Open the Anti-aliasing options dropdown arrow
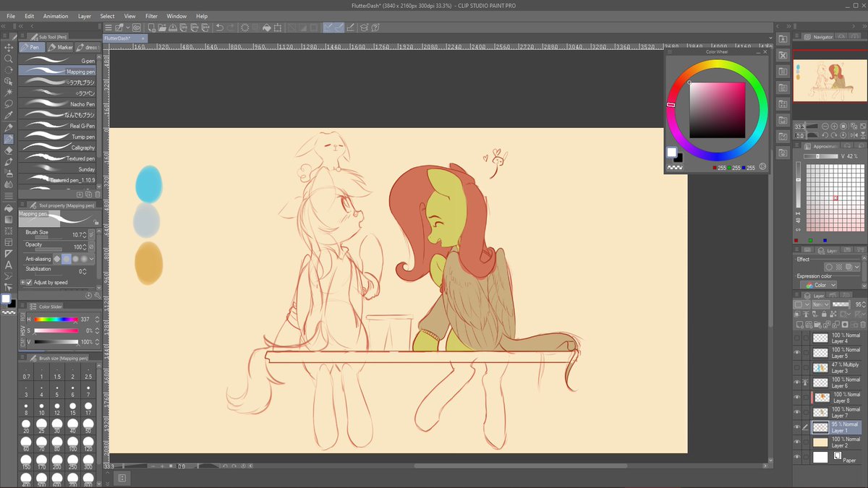 coord(91,258)
